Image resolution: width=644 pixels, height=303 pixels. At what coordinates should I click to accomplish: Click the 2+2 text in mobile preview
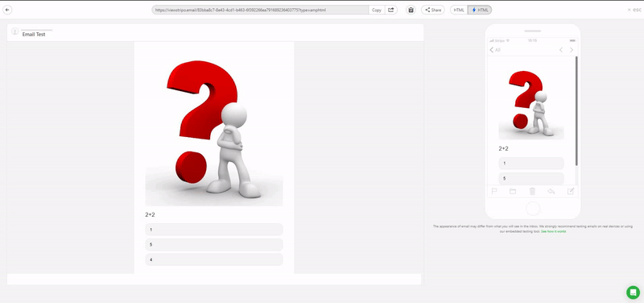tap(504, 148)
